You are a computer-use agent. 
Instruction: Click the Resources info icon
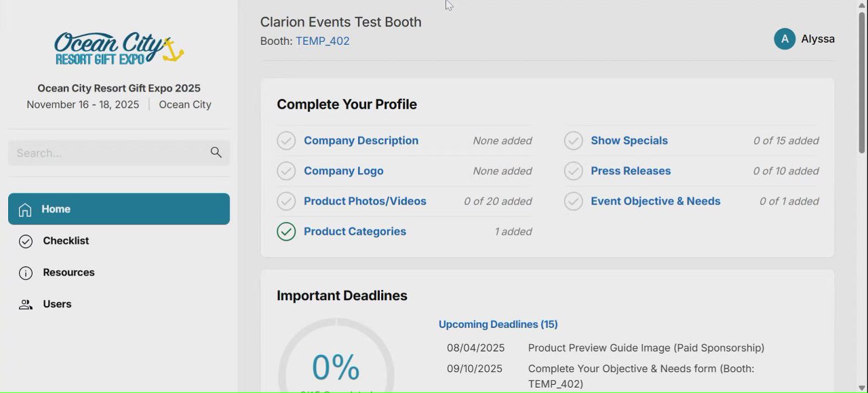click(x=26, y=273)
